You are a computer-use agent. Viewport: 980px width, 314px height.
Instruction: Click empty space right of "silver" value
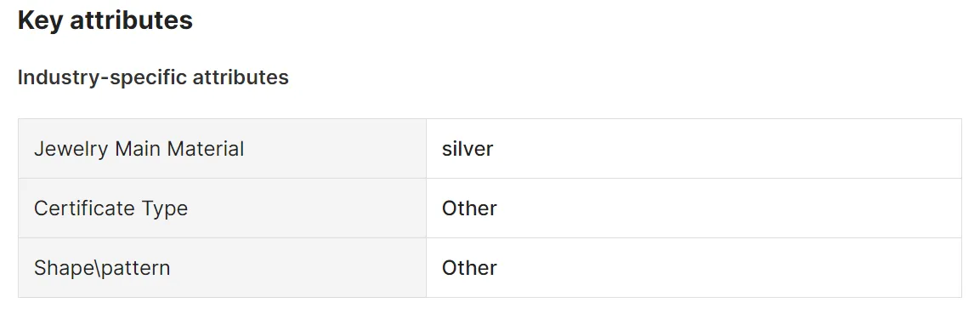coord(725,149)
